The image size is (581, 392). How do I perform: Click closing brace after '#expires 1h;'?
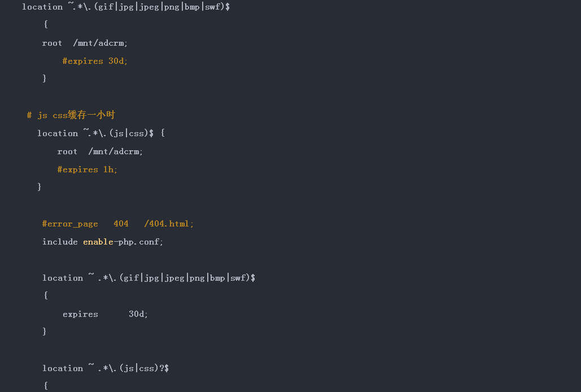(x=39, y=187)
